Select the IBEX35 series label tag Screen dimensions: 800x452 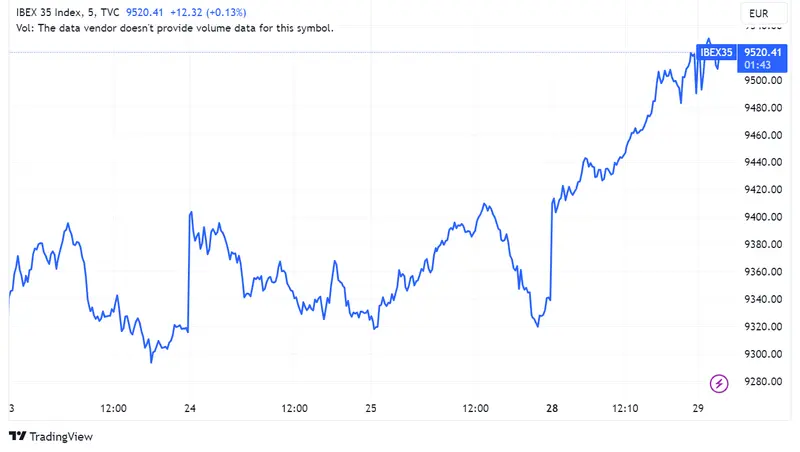pyautogui.click(x=716, y=52)
